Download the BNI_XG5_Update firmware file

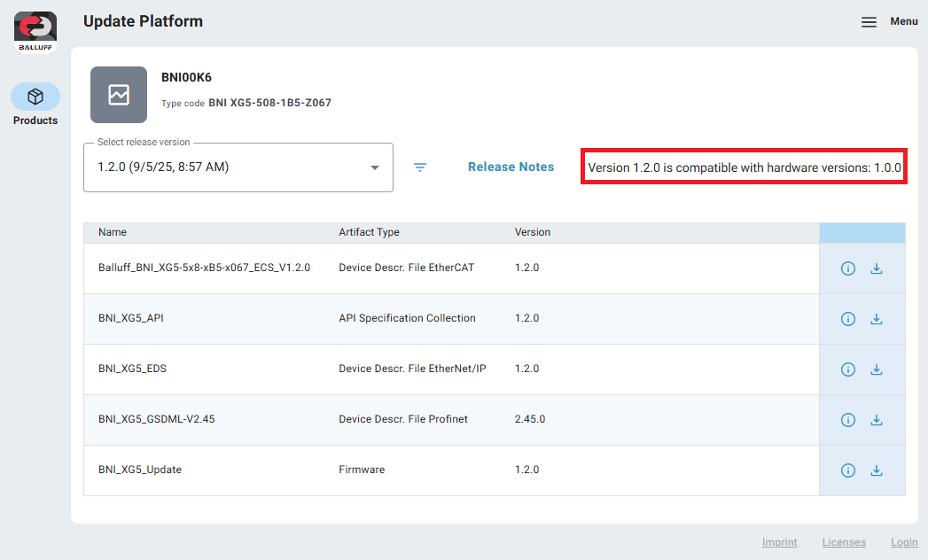(x=877, y=471)
